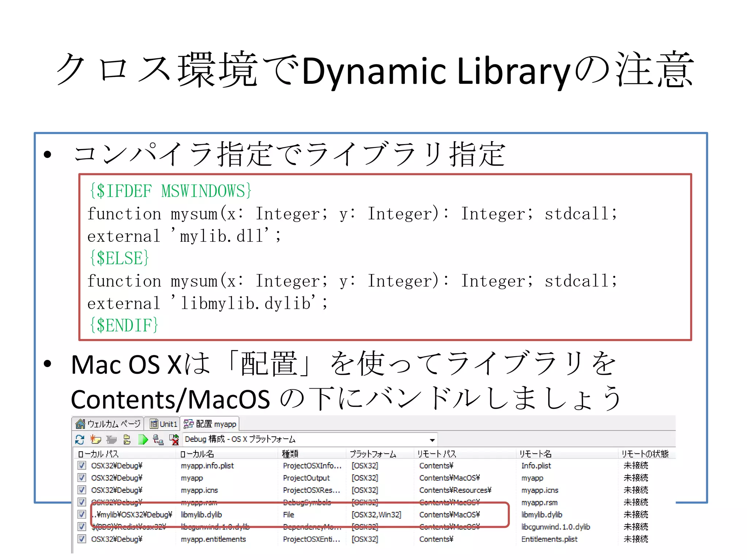This screenshot has height=560, width=747.
Task: Click the リモート名 column header
Action: [567, 454]
